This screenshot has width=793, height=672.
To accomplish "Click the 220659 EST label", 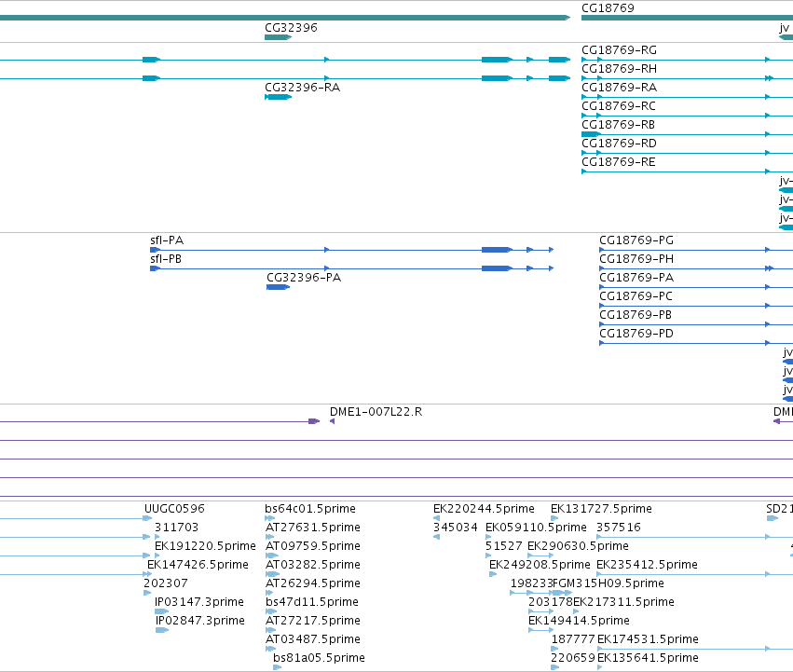I will click(572, 658).
